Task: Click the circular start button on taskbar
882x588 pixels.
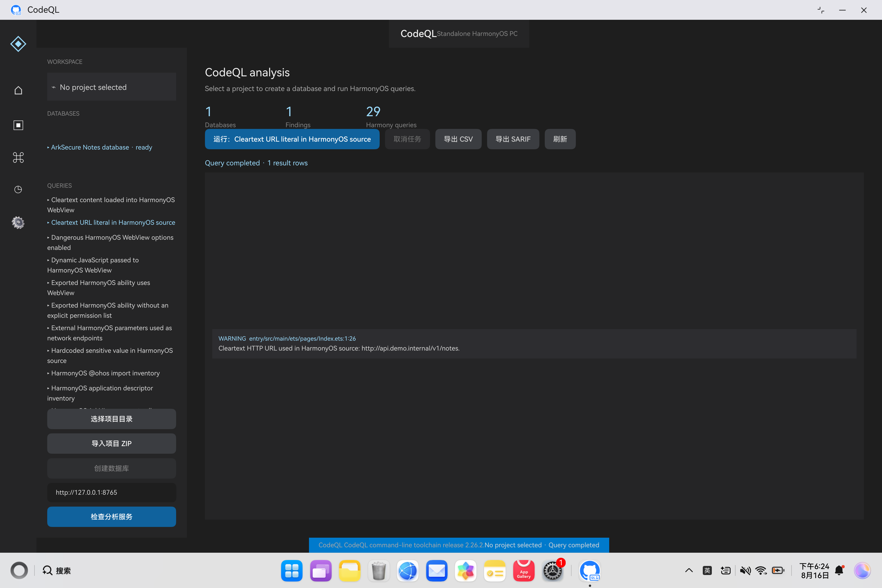Action: point(19,570)
